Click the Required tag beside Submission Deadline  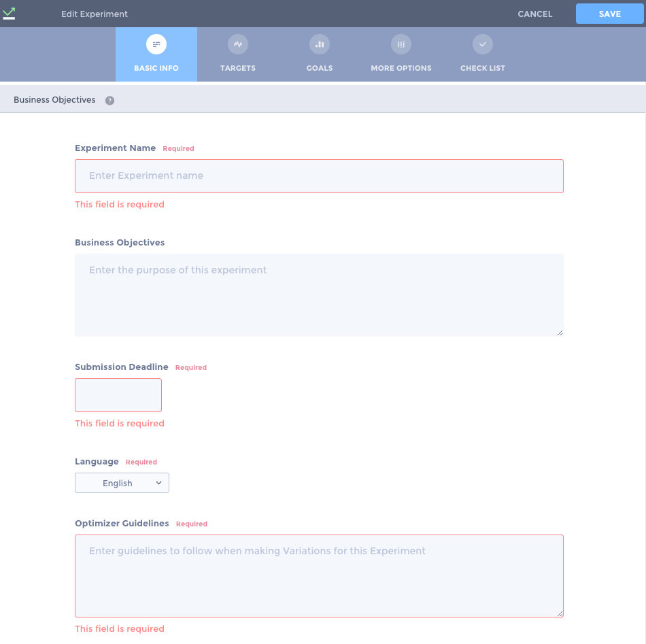(191, 367)
